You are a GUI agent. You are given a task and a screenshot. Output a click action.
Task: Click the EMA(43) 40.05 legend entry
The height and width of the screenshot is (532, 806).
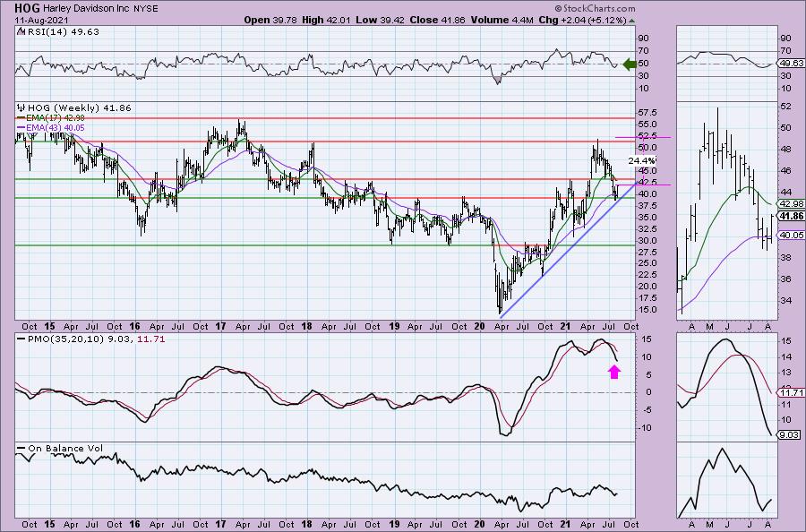click(55, 127)
